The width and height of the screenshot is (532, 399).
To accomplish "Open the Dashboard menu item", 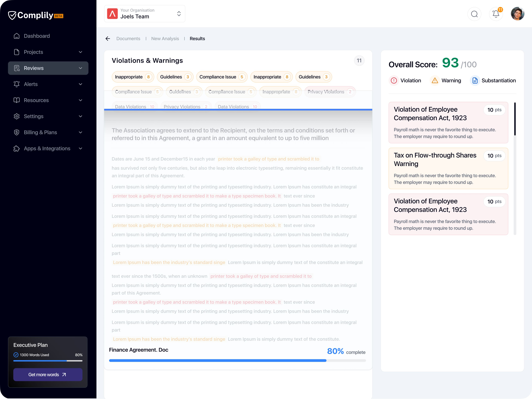I will coord(48,36).
